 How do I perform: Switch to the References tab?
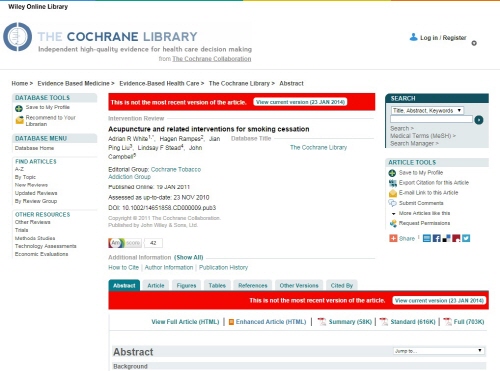point(253,285)
